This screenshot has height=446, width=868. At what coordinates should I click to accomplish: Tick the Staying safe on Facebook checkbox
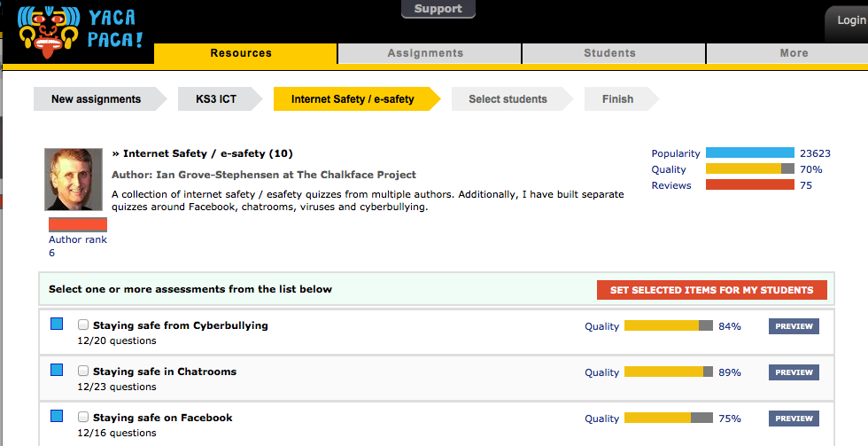click(x=83, y=417)
